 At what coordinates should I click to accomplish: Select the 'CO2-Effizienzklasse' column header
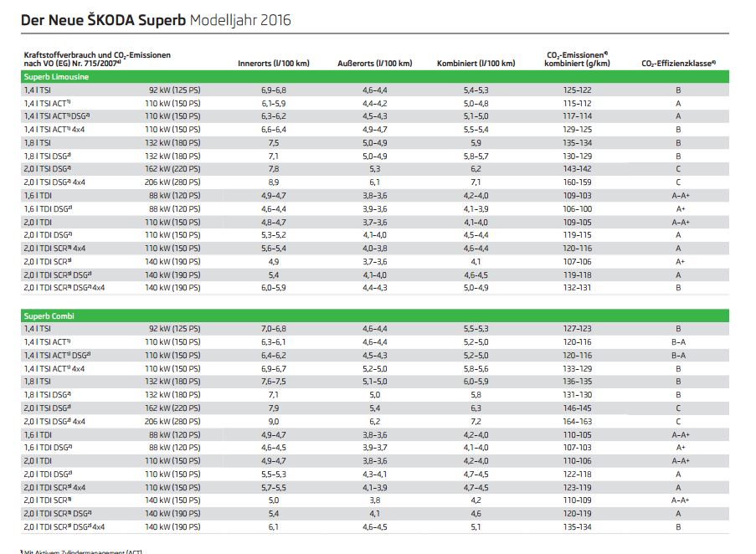tap(678, 64)
